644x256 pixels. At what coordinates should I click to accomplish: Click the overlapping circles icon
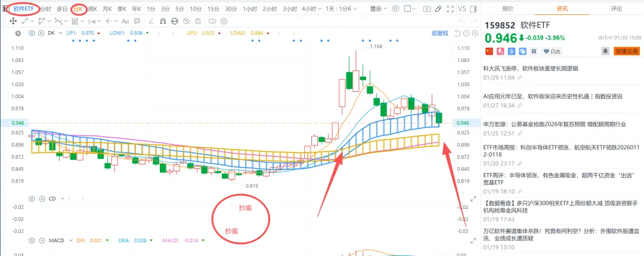click(x=212, y=21)
